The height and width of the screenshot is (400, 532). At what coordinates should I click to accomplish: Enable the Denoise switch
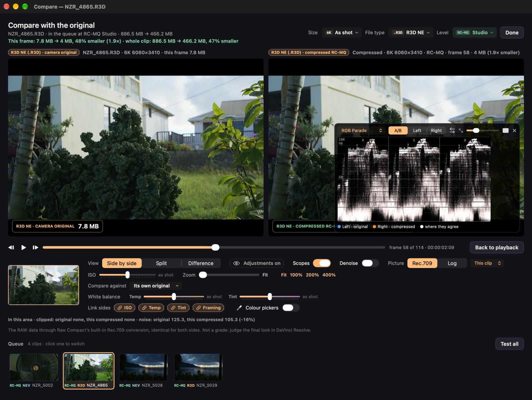point(370,263)
